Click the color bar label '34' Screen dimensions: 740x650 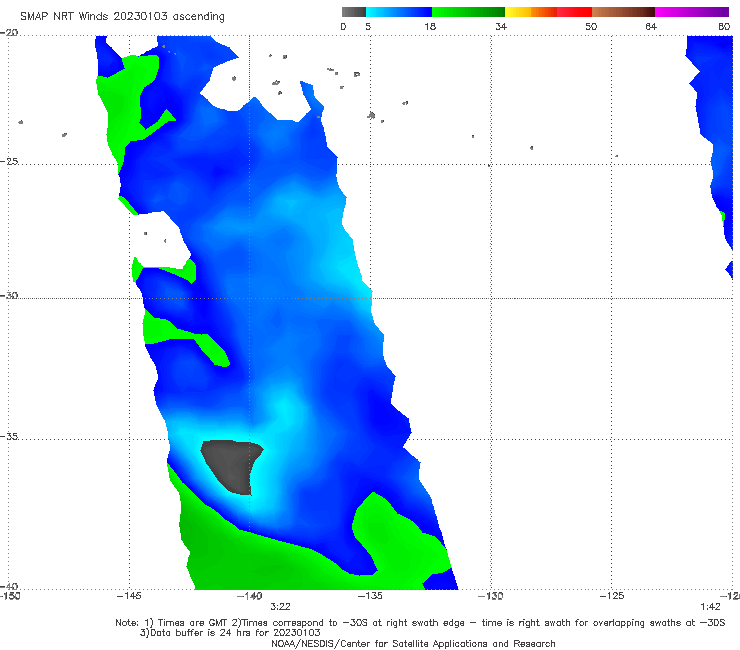click(501, 27)
